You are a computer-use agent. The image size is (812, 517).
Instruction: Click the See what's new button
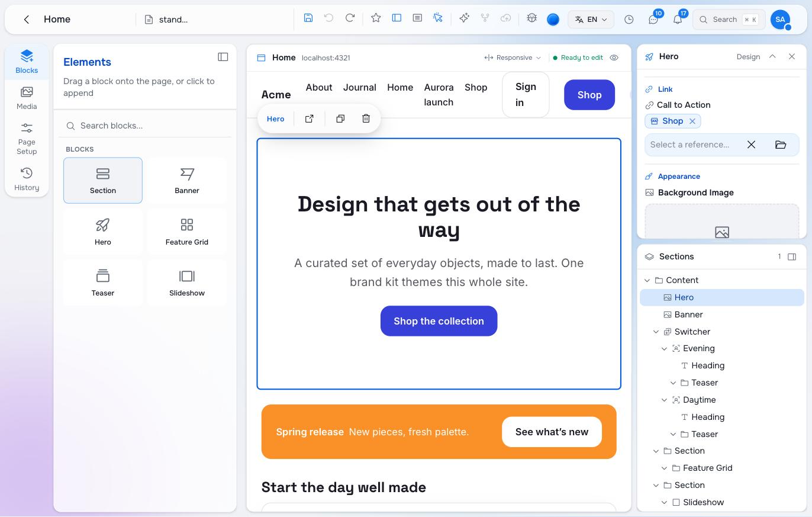pyautogui.click(x=552, y=432)
